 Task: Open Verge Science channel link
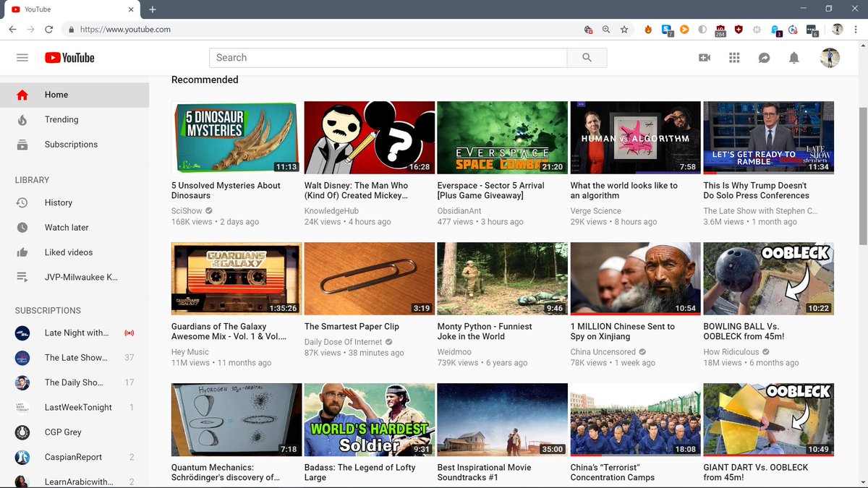(596, 211)
